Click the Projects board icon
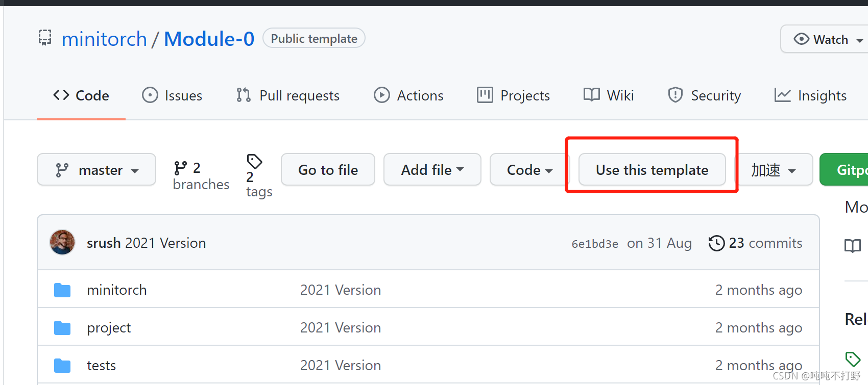This screenshot has width=868, height=385. (485, 95)
